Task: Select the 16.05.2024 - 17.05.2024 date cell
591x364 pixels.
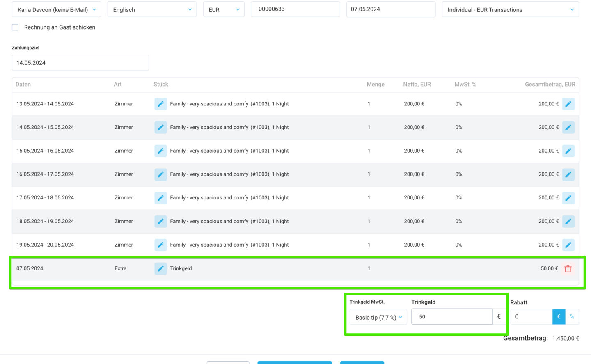Action: (45, 174)
